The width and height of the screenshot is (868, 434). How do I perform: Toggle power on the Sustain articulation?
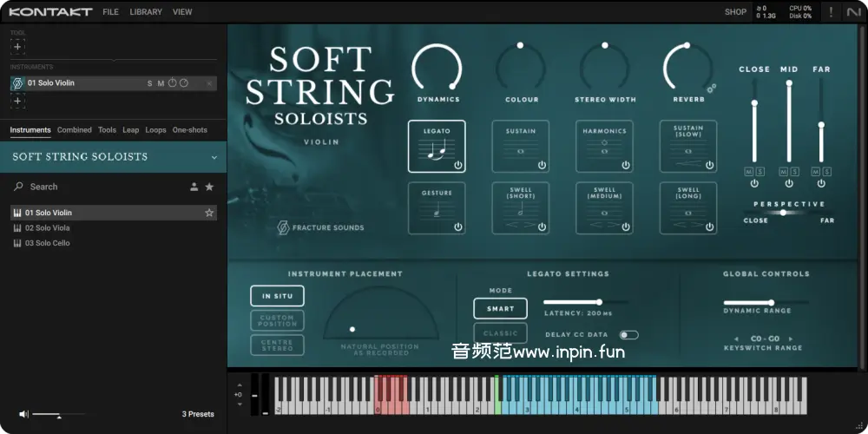(542, 165)
